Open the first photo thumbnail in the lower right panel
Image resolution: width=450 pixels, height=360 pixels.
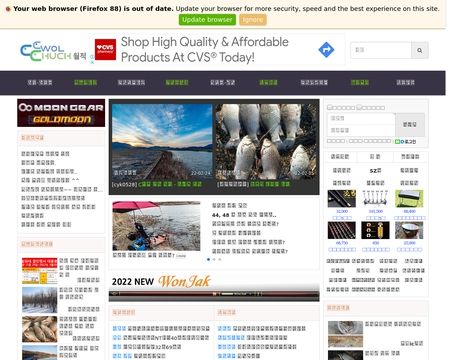pos(345,334)
